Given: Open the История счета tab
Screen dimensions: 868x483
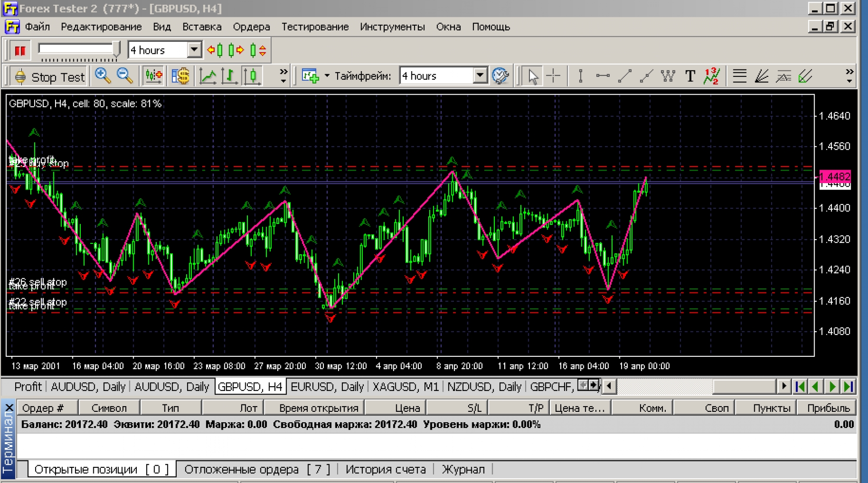Looking at the screenshot, I should point(385,469).
